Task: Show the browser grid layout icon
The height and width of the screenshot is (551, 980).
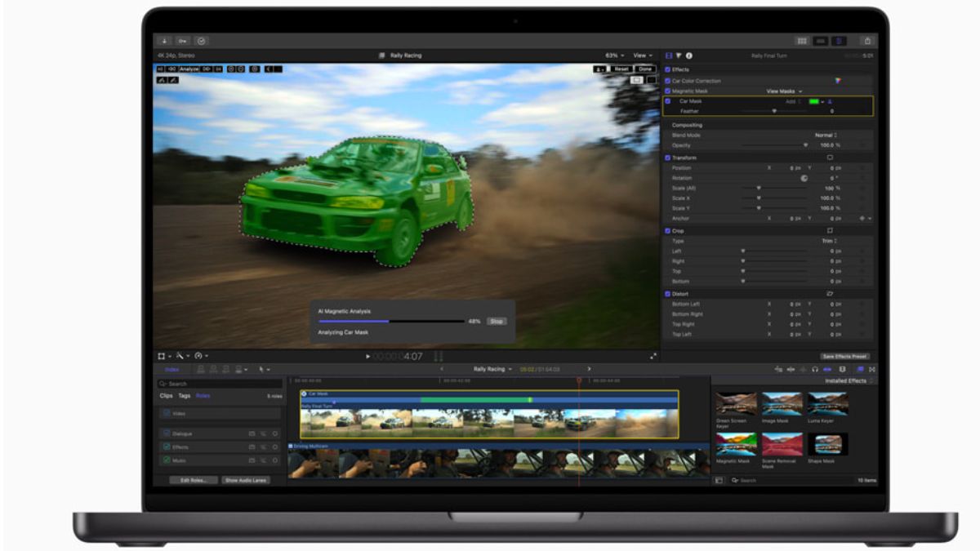Action: 801,41
